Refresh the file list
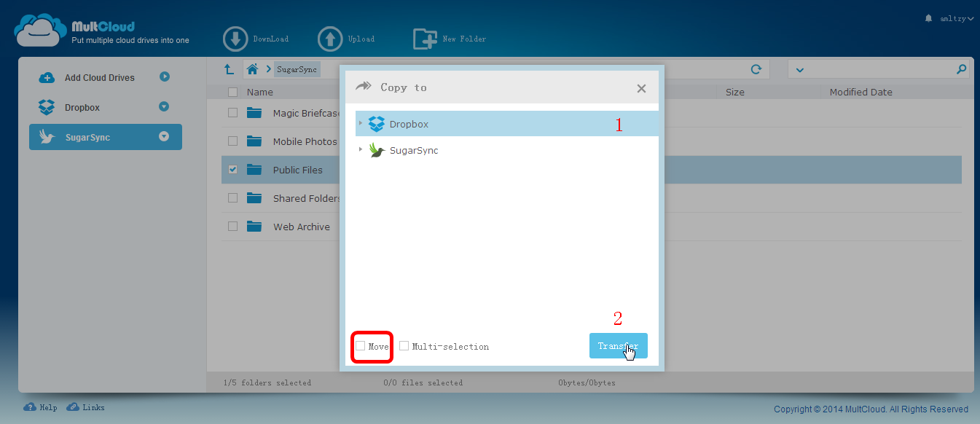 (756, 69)
